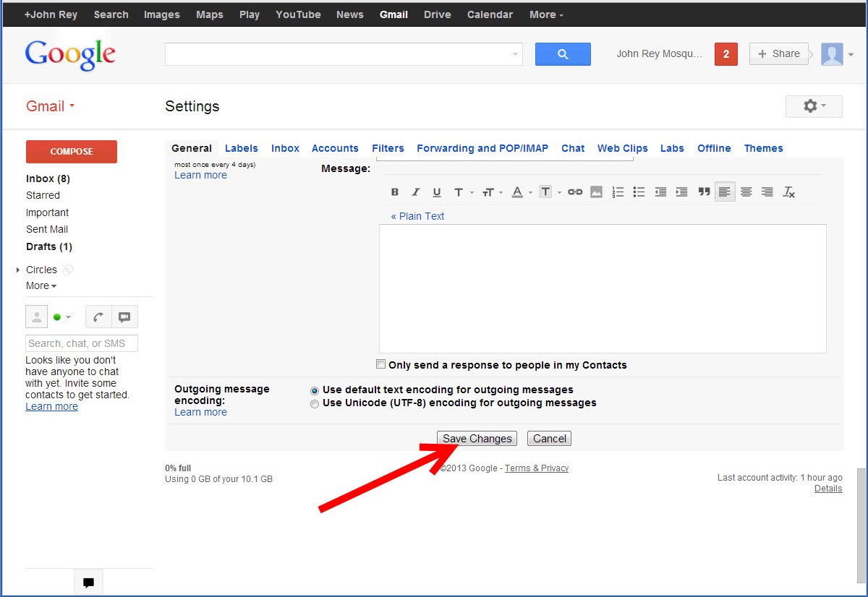Image resolution: width=868 pixels, height=597 pixels.
Task: Click the COMPOSE button
Action: (x=72, y=152)
